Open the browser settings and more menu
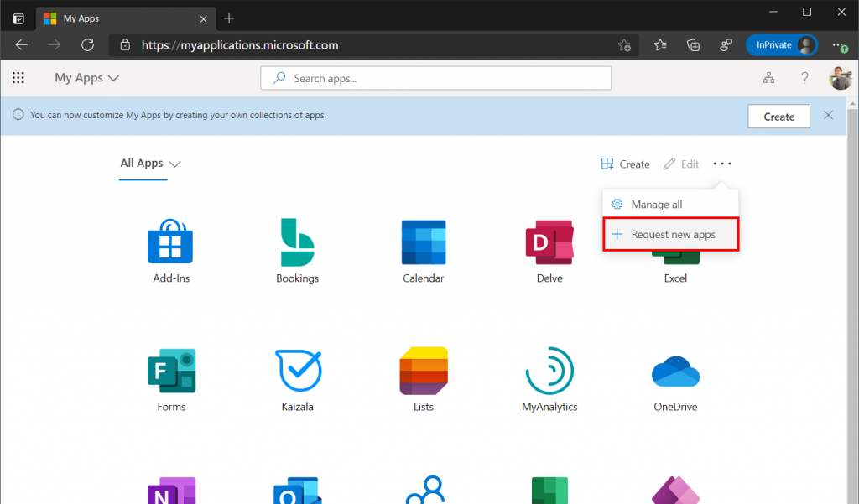Screen dimensions: 859x504 [x=839, y=45]
